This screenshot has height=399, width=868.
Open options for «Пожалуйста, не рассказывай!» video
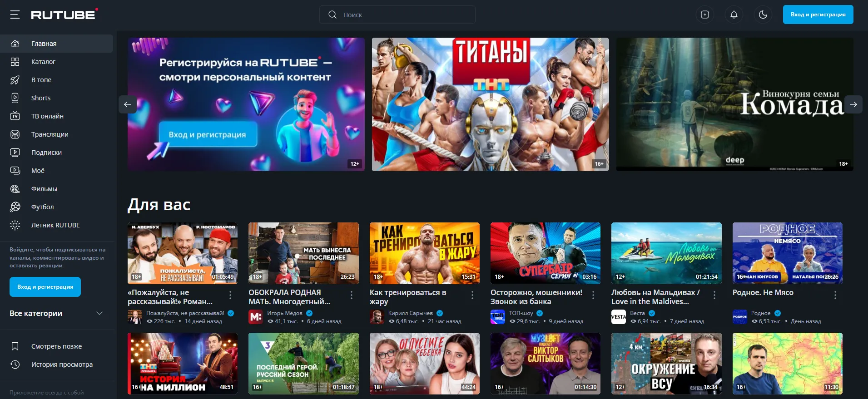point(230,295)
